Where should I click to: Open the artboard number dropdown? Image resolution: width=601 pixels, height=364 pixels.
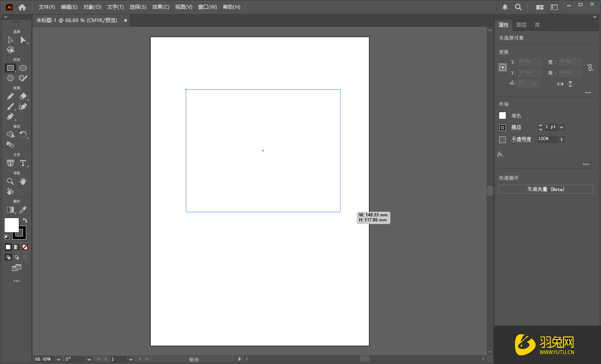coord(131,359)
